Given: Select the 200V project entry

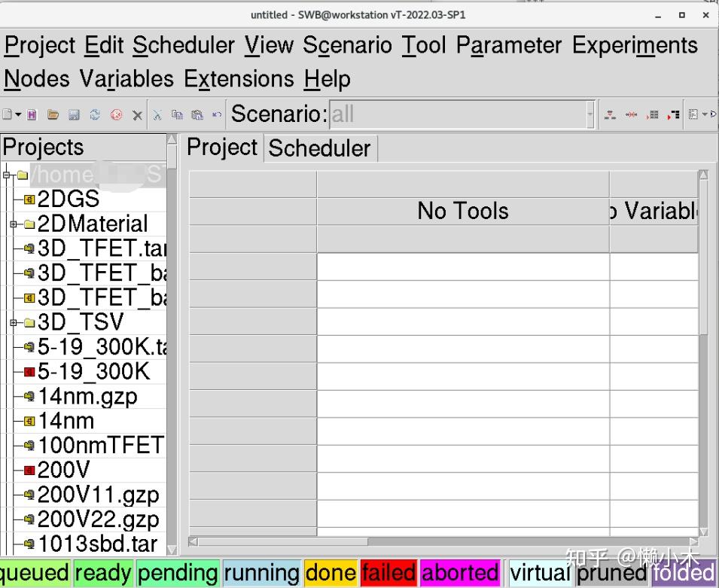Looking at the screenshot, I should tap(63, 471).
